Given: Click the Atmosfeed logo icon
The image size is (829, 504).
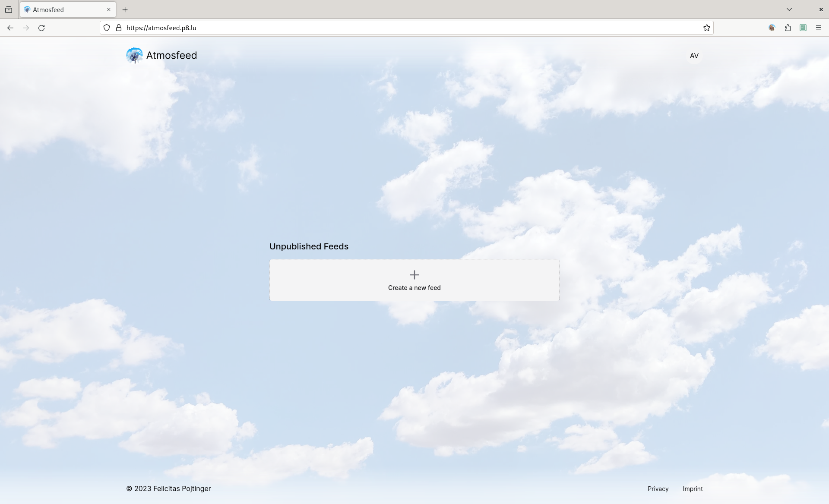Looking at the screenshot, I should (x=134, y=56).
